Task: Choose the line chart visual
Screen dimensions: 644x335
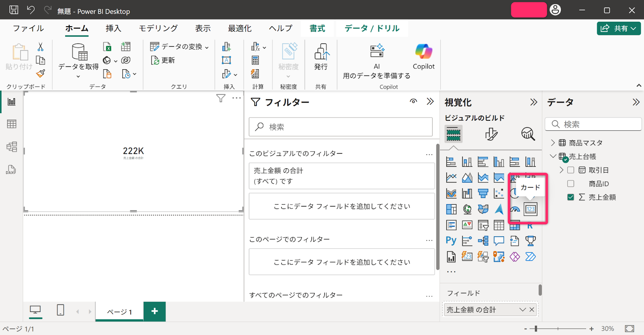Action: tap(451, 178)
